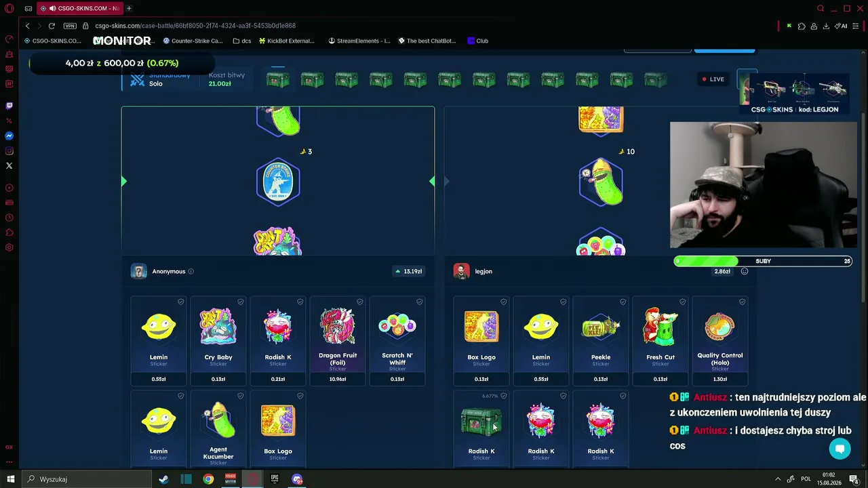Click the legjon player avatar
Screen dimensions: 868x488
pos(461,271)
